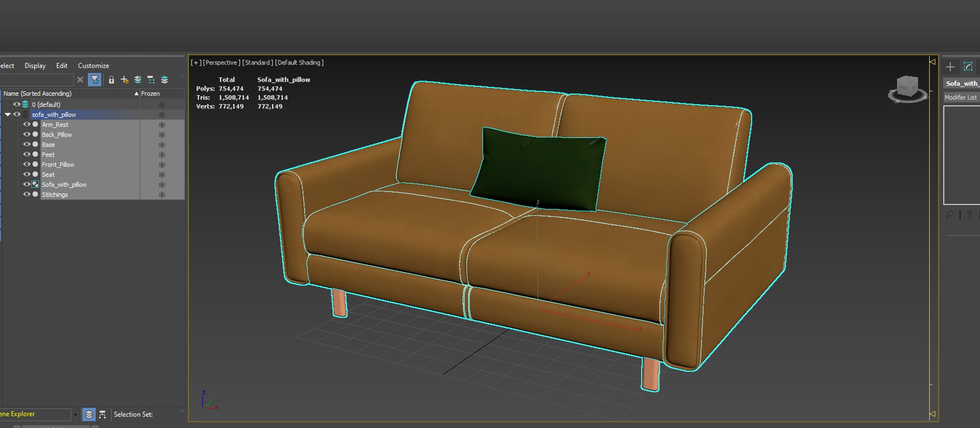Image resolution: width=980 pixels, height=428 pixels.
Task: Click the Pin Stack pushpin icon
Action: (949, 215)
